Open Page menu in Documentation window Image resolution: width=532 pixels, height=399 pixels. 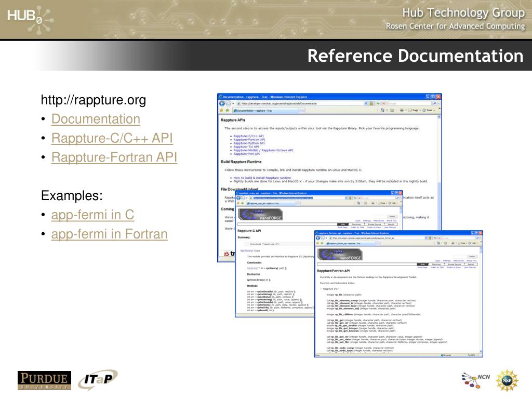414,110
